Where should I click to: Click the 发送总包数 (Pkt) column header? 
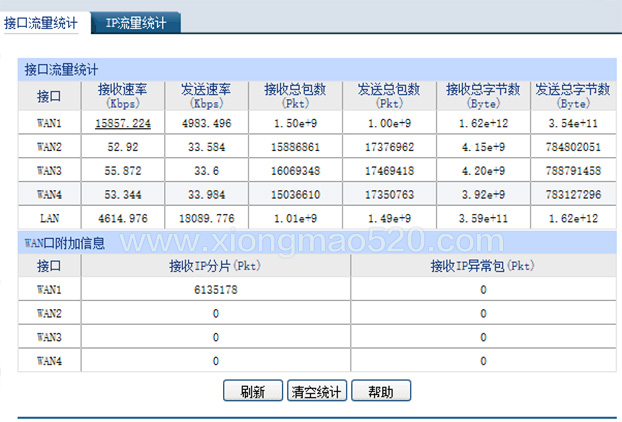pyautogui.click(x=389, y=96)
